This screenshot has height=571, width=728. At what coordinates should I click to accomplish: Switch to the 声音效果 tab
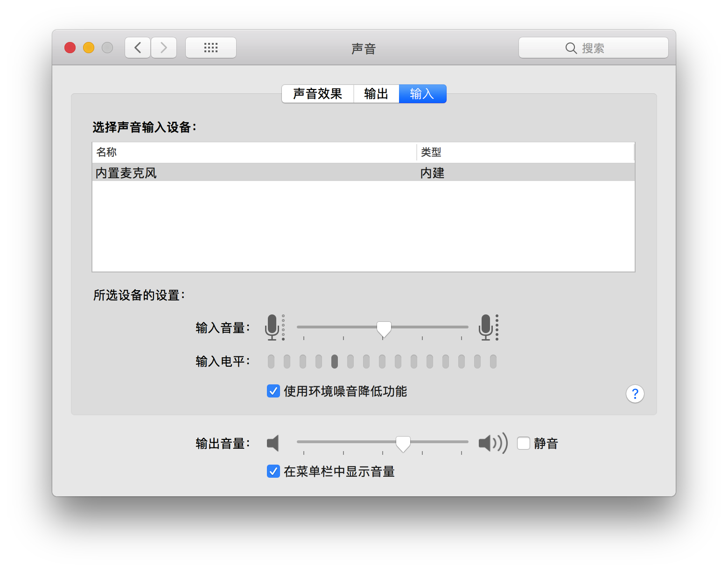(x=318, y=94)
